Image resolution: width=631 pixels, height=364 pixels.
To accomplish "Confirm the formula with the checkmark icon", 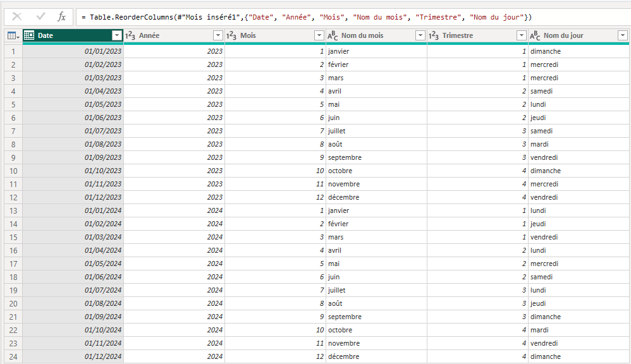I will pos(40,16).
